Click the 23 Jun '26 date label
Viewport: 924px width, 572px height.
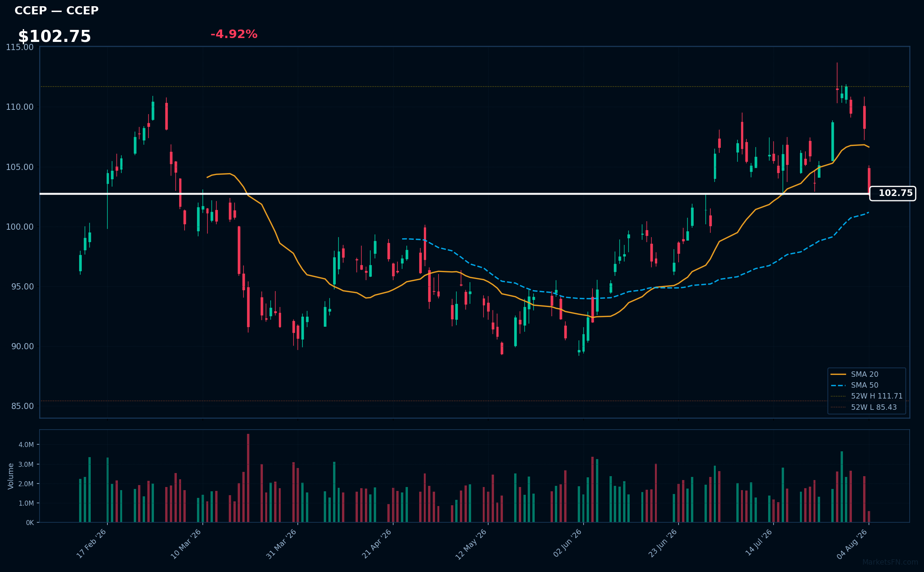[663, 543]
